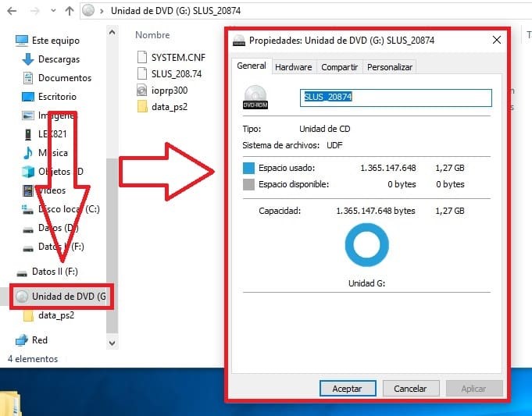532x416 pixels.
Task: Click the volume label field SLUS_20874
Action: click(395, 98)
